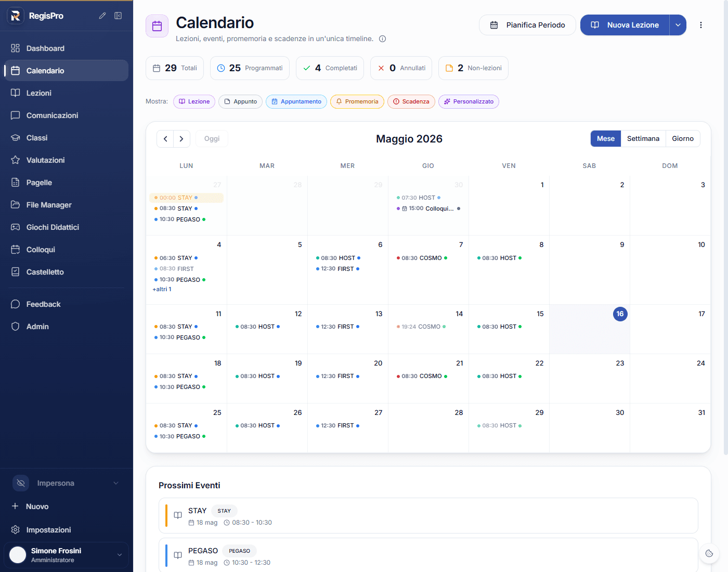
Task: Go to next month with right chevron
Action: [x=181, y=139]
